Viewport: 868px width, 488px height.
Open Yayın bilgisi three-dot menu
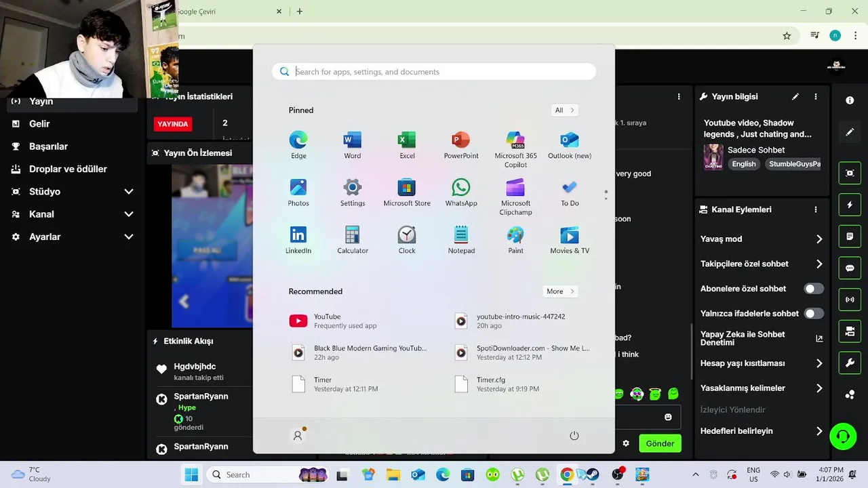tap(816, 97)
